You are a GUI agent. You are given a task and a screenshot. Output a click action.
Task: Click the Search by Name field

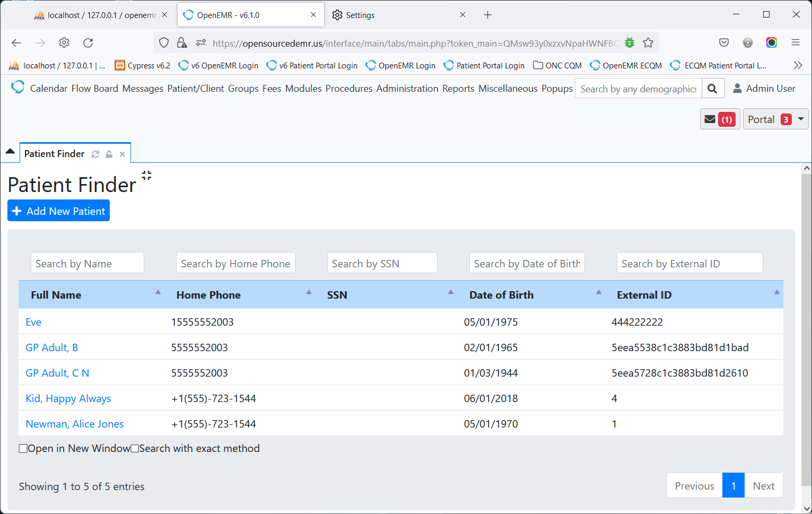point(87,263)
